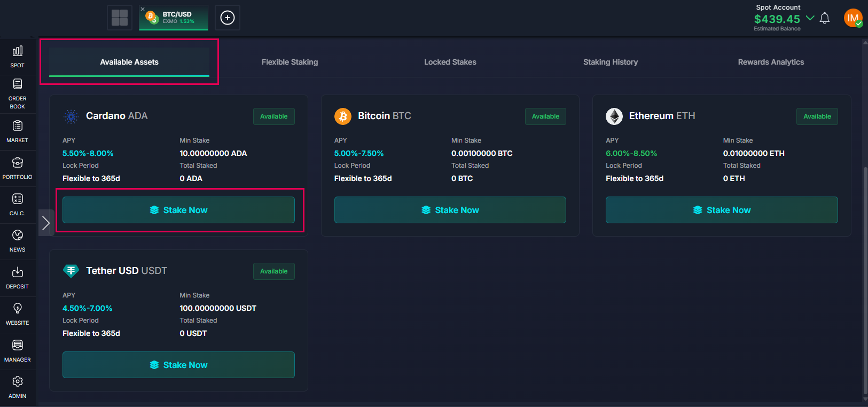
Task: Click the vertical page scrollbar
Action: [865, 278]
